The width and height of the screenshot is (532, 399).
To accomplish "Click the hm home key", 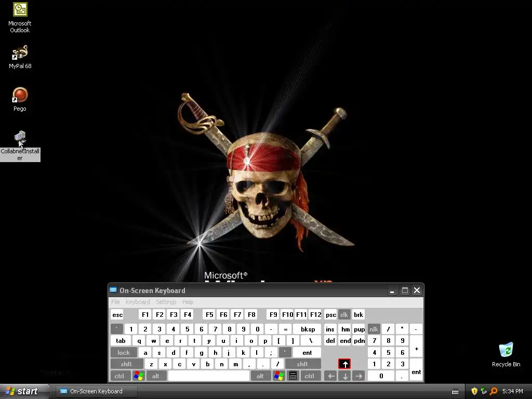I will click(345, 329).
